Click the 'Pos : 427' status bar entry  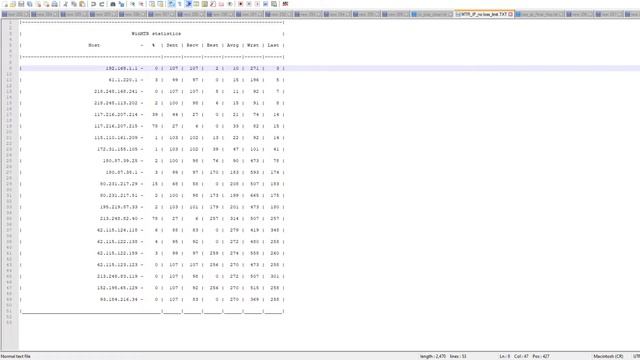(x=541, y=356)
